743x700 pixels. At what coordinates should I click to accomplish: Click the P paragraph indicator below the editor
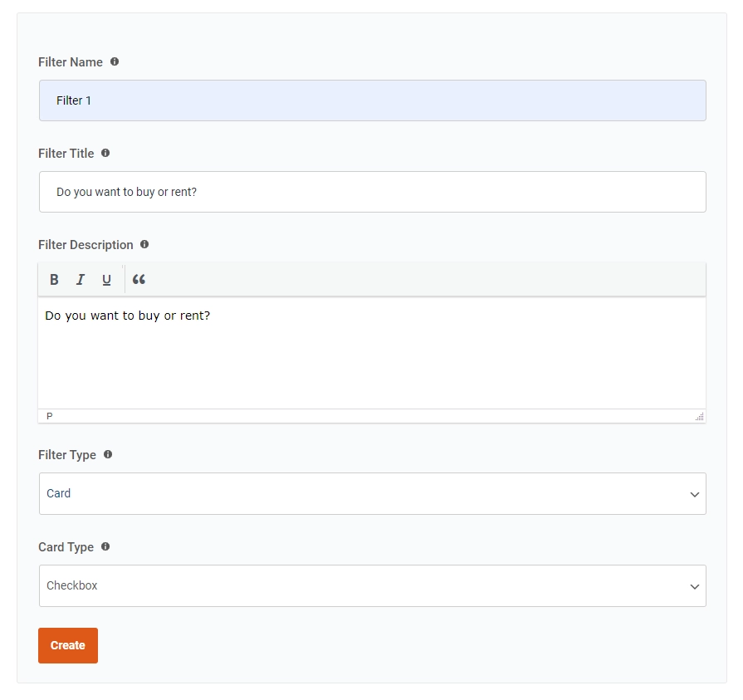tap(48, 415)
